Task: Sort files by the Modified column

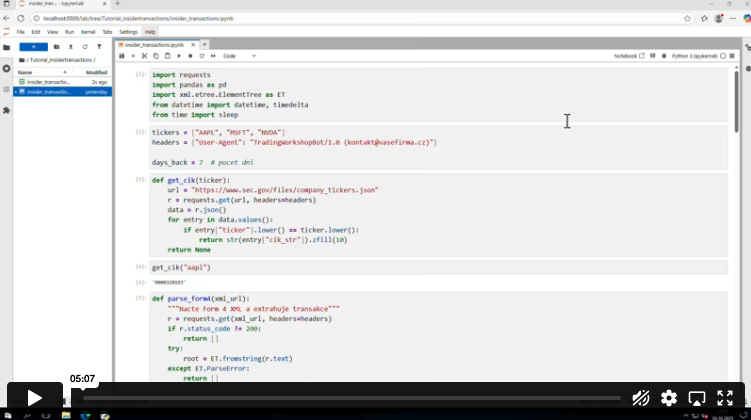Action: click(x=96, y=72)
